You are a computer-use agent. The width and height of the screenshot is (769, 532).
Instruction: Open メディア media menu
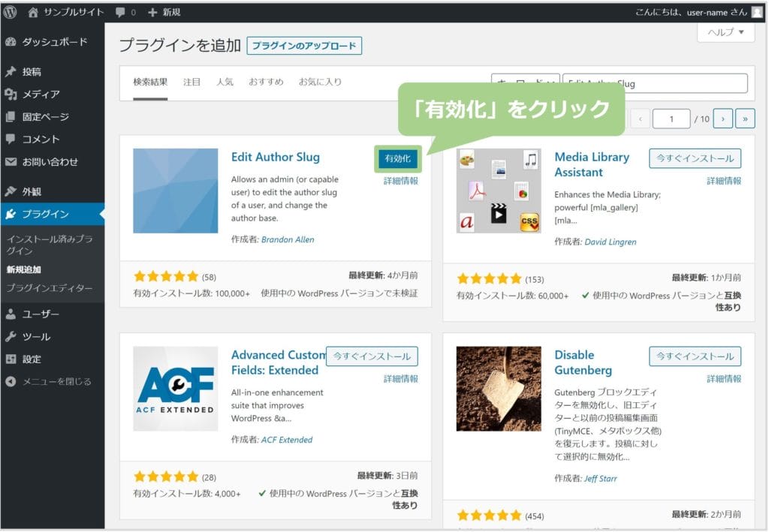tap(52, 94)
